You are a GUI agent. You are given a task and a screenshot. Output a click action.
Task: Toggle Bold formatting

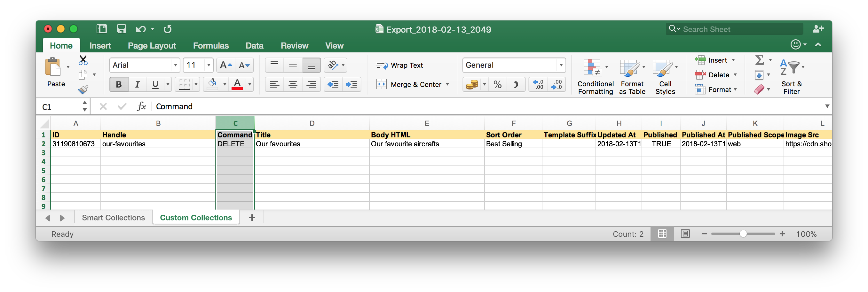tap(119, 84)
